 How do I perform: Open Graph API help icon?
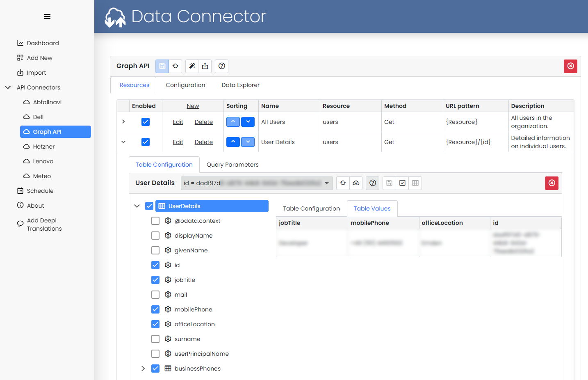pyautogui.click(x=222, y=66)
